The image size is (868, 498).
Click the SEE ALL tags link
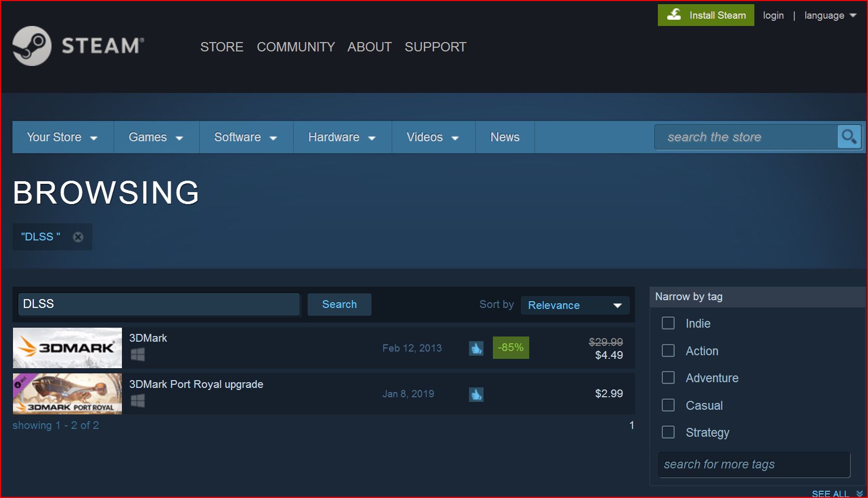coord(830,493)
